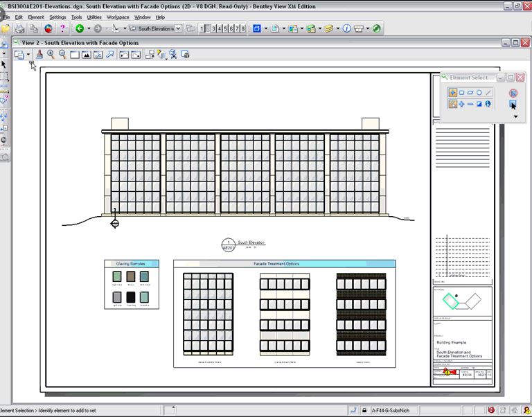532x417 pixels.
Task: Click the Zoom In view control icon
Action: coord(51,54)
